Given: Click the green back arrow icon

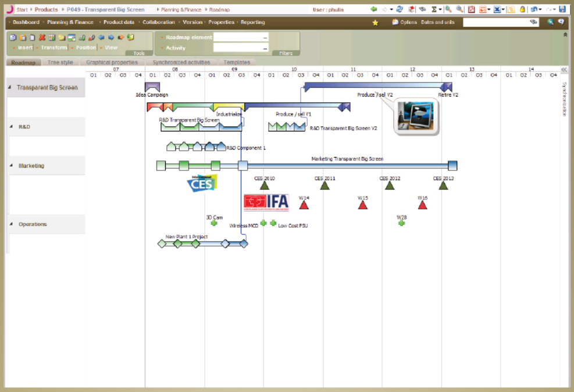Looking at the screenshot, I should 373,9.
